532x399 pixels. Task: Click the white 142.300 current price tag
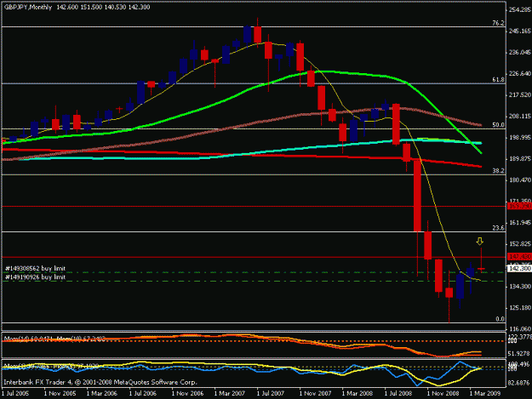(x=519, y=268)
